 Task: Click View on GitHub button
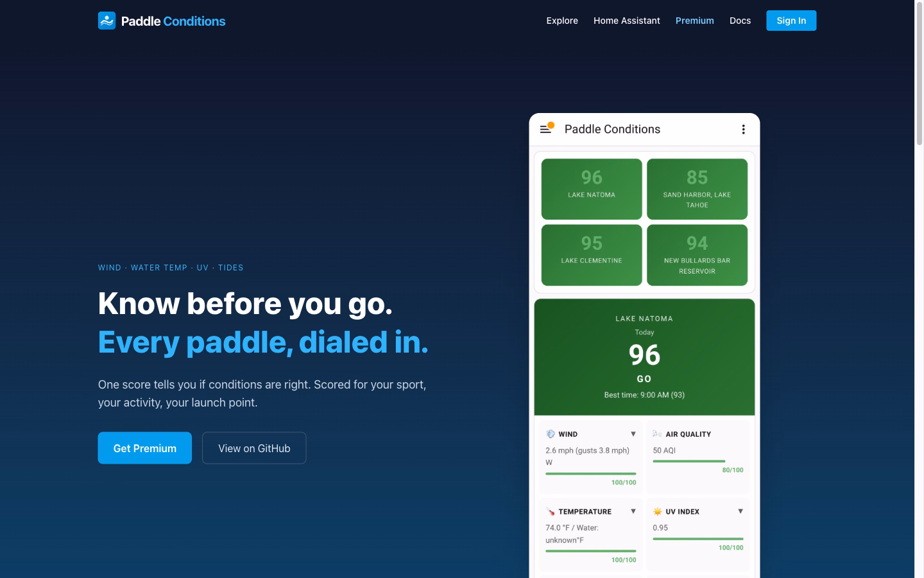point(254,448)
